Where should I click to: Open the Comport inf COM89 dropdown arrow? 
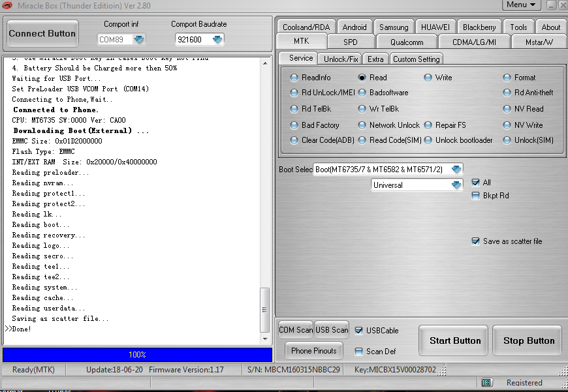(x=139, y=39)
